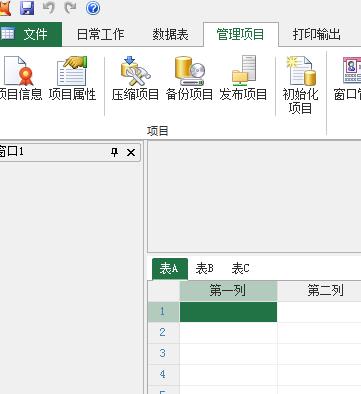Click 发布项目 publish project icon
Viewport: 361px width, 394px height.
243,78
